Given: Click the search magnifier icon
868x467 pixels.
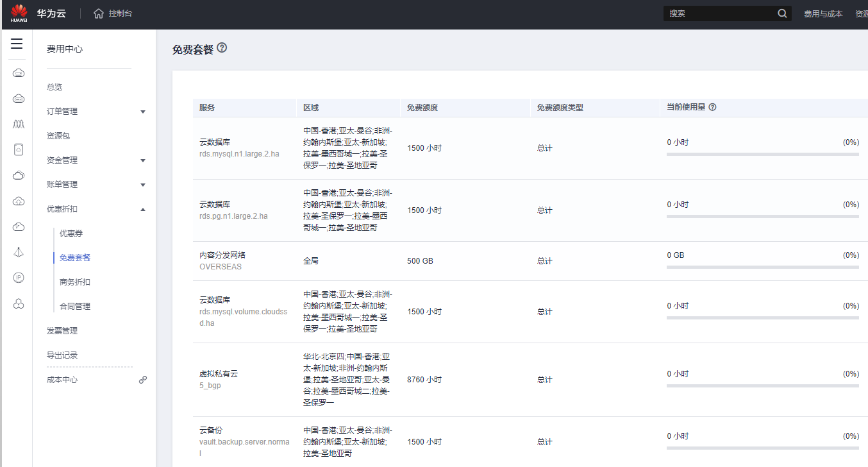Looking at the screenshot, I should tap(782, 13).
